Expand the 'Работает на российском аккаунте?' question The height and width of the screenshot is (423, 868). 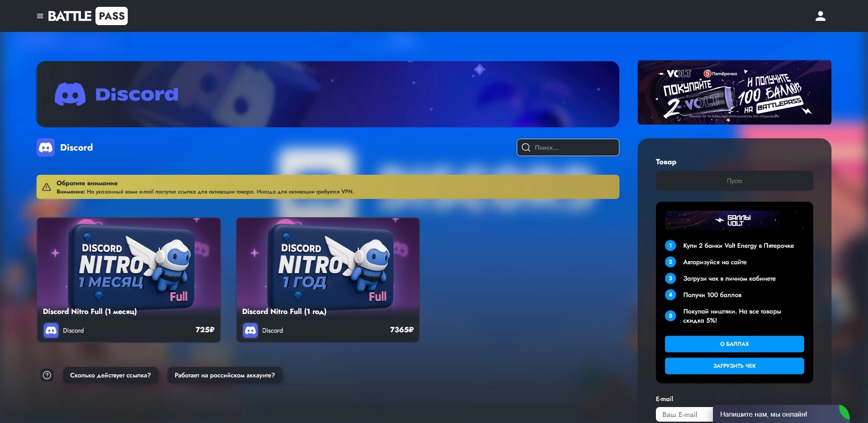224,375
